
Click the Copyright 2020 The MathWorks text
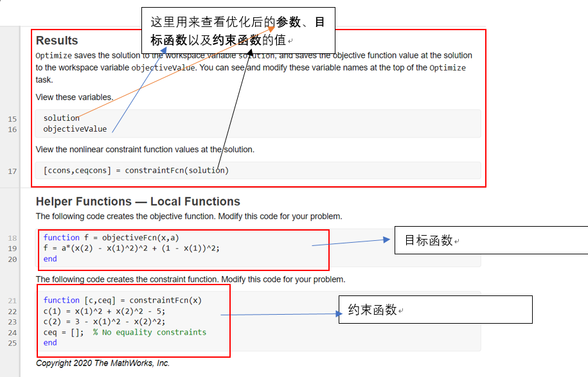coord(103,363)
